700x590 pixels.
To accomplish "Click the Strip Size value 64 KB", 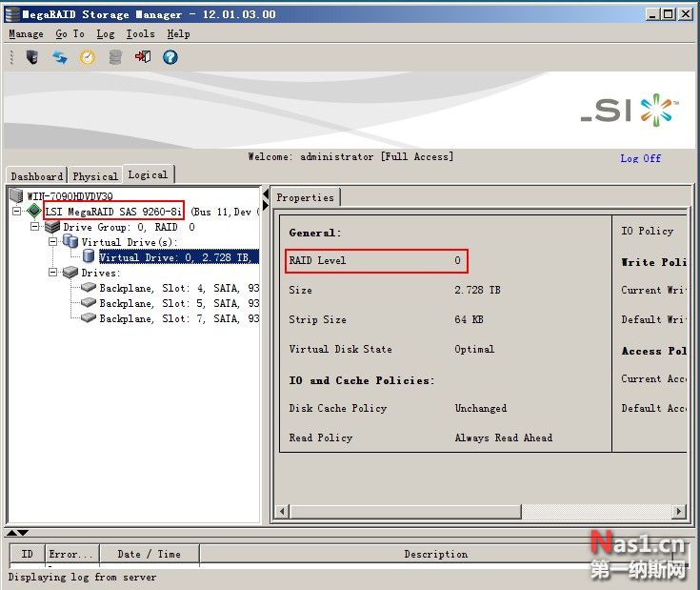I will click(x=469, y=319).
